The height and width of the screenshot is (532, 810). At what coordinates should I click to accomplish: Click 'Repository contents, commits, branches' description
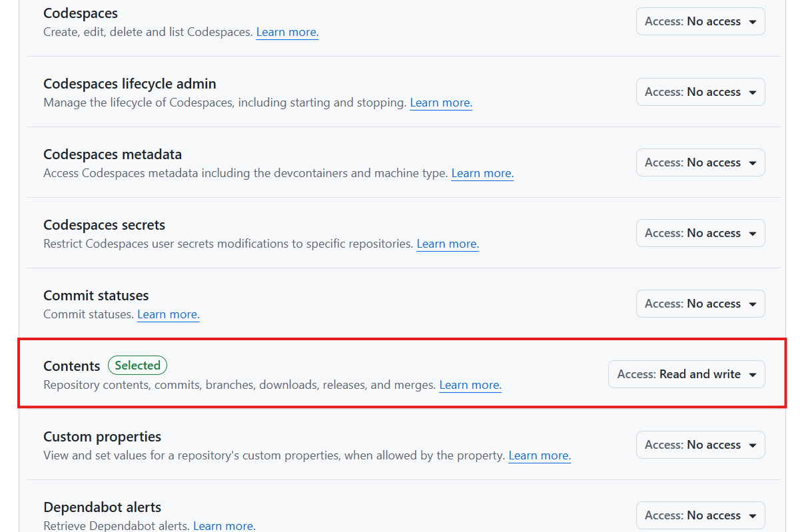[x=240, y=385]
